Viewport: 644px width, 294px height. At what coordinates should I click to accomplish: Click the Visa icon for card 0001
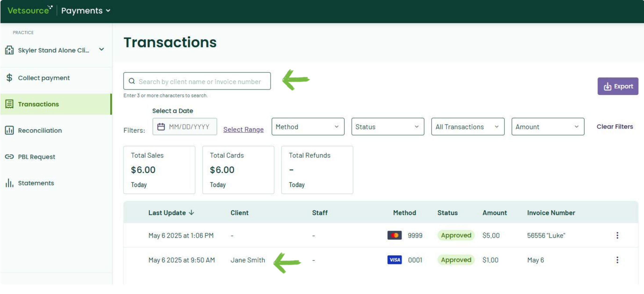(394, 260)
